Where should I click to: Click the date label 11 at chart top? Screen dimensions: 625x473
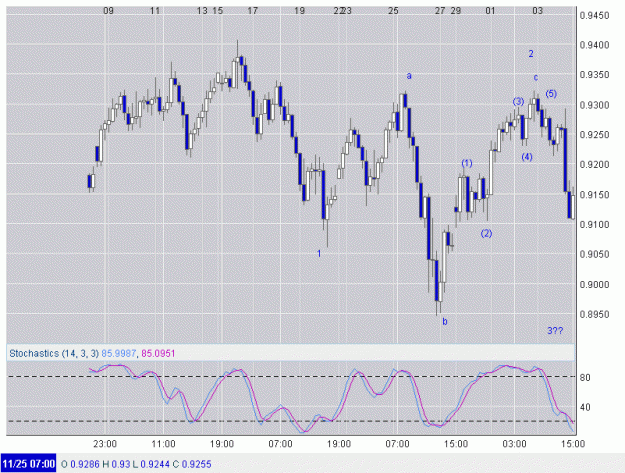tap(155, 11)
